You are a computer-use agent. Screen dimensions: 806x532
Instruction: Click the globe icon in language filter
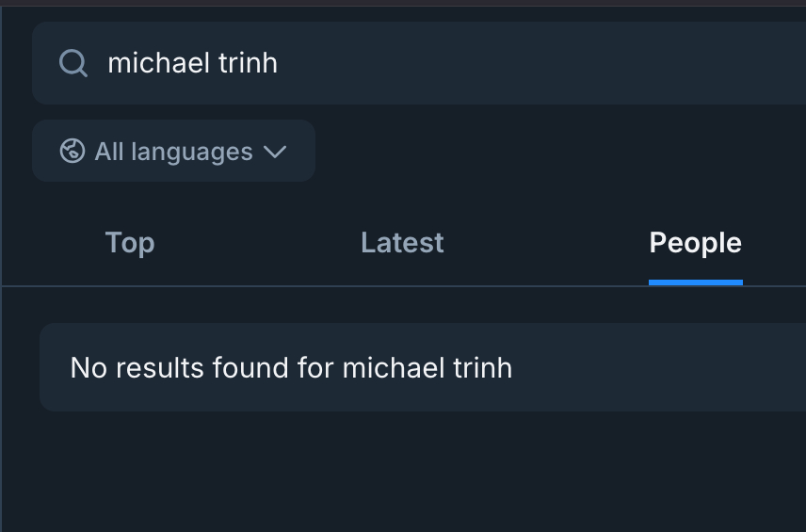(x=73, y=151)
